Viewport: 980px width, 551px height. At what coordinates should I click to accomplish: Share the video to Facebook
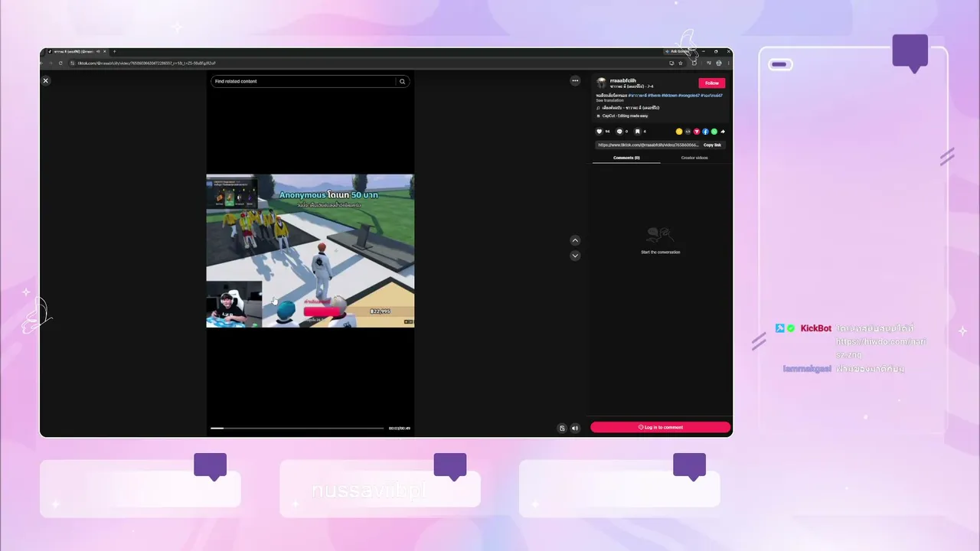(705, 132)
